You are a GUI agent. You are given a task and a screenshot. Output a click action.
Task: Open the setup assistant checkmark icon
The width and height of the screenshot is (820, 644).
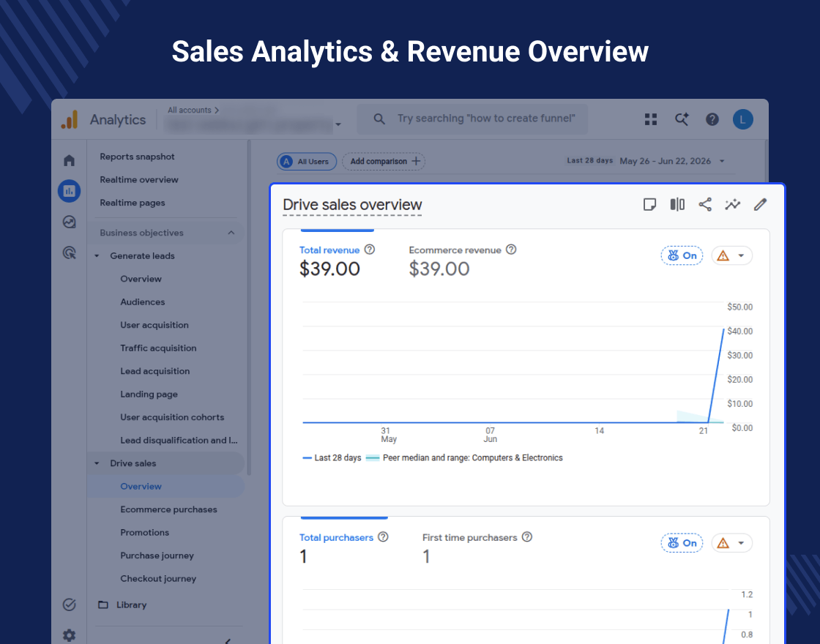(69, 604)
